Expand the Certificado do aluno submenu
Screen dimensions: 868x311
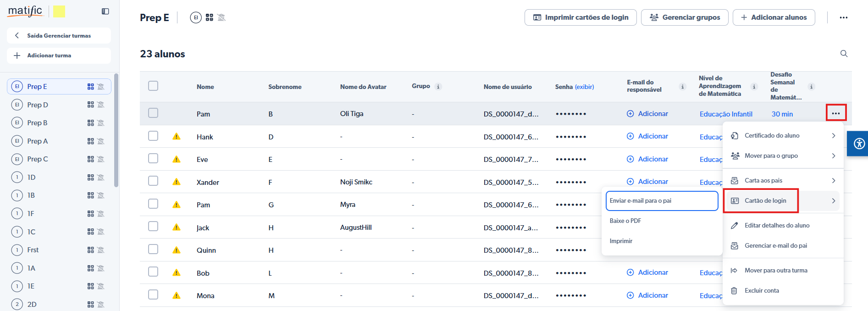[783, 136]
